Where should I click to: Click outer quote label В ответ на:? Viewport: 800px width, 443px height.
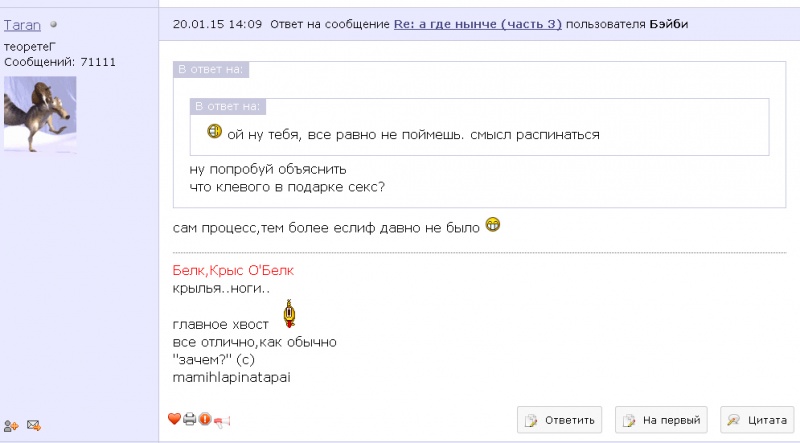(211, 69)
